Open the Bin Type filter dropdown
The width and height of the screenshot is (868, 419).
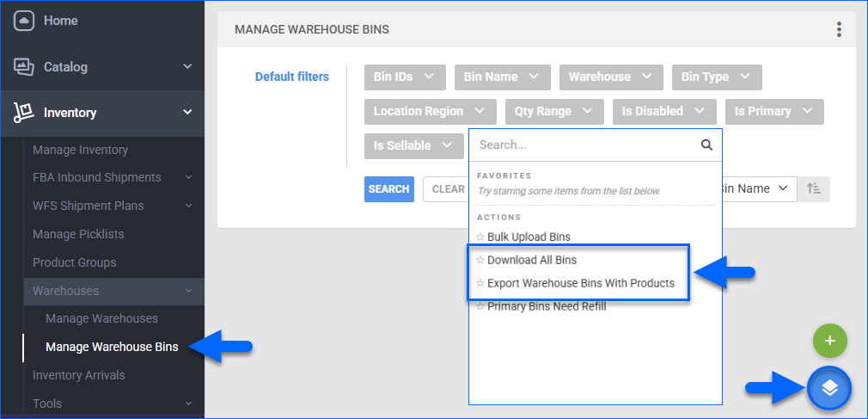(716, 77)
